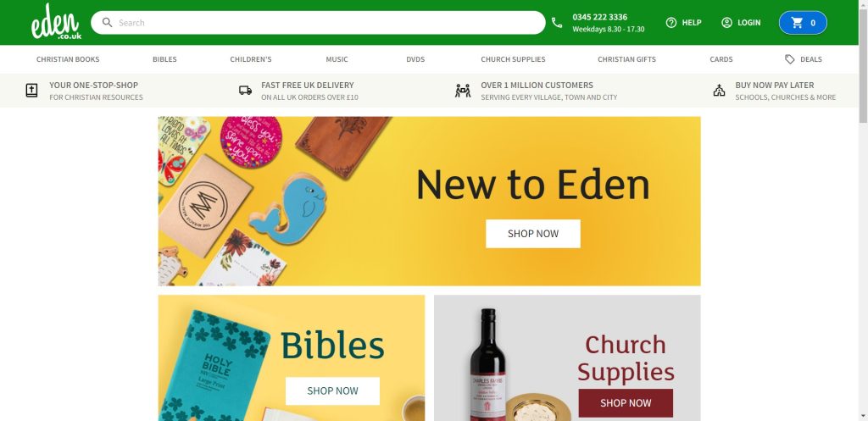This screenshot has width=868, height=421.
Task: Click the church building icon
Action: coord(719,90)
